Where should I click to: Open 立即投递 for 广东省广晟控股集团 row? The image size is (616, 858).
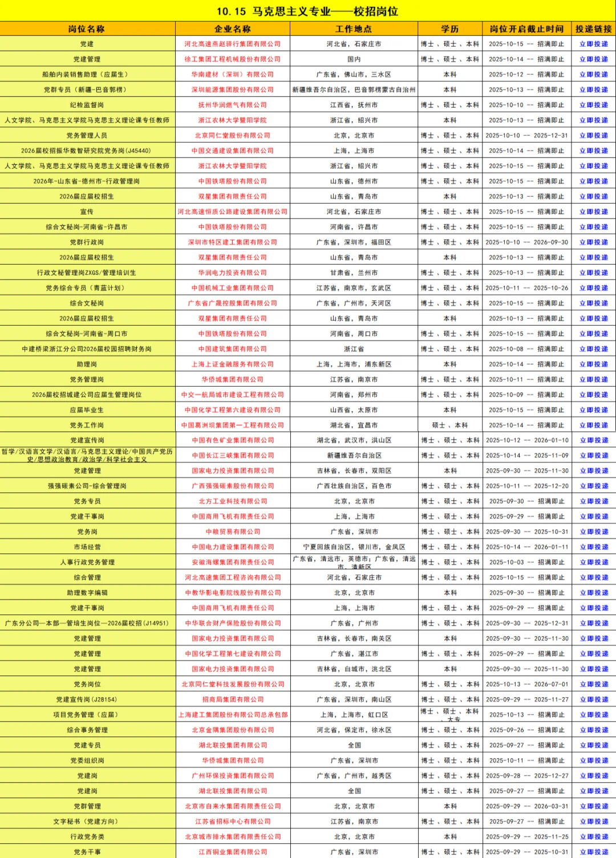coord(594,303)
